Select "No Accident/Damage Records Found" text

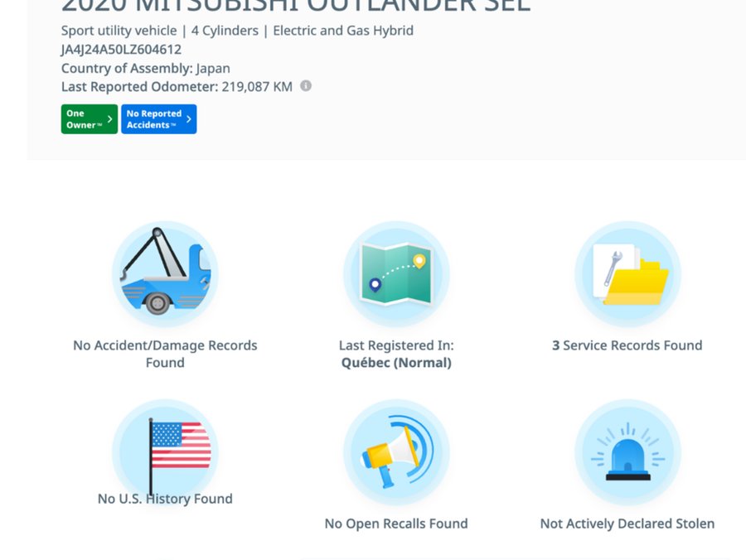(x=165, y=354)
